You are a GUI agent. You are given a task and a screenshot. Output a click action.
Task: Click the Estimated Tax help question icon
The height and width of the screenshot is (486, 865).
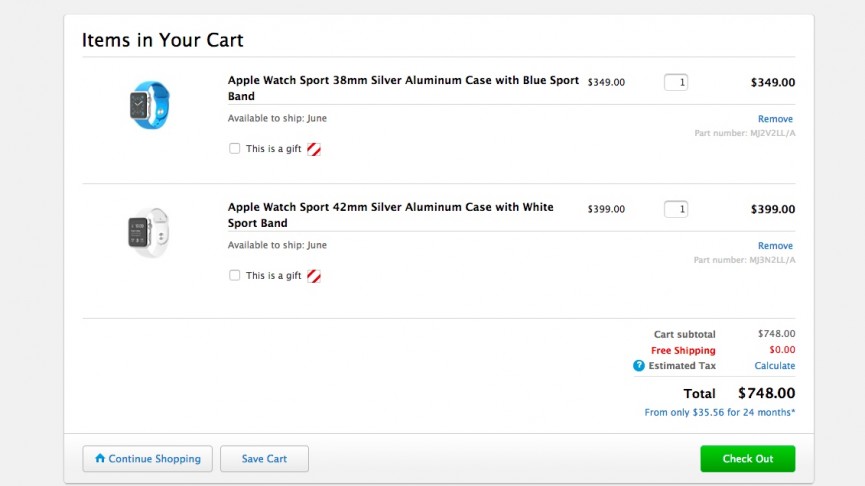click(639, 366)
